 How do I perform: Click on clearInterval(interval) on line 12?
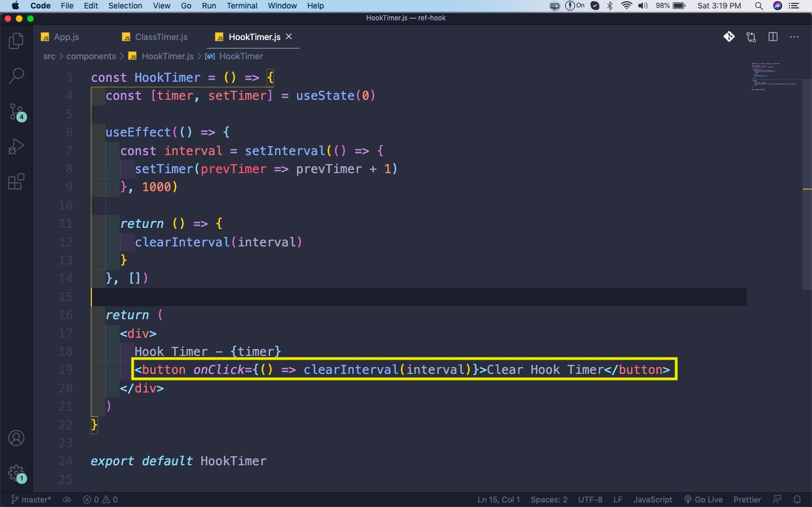[x=218, y=243]
